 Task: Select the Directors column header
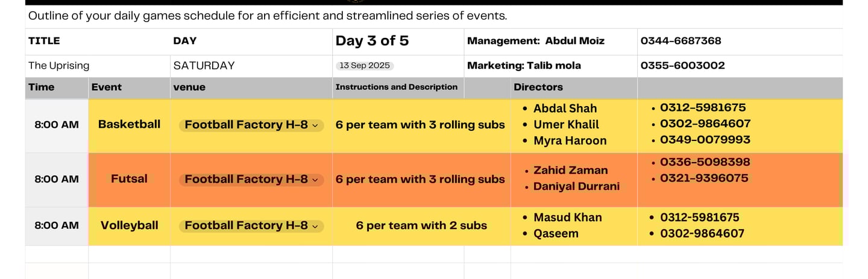point(574,87)
